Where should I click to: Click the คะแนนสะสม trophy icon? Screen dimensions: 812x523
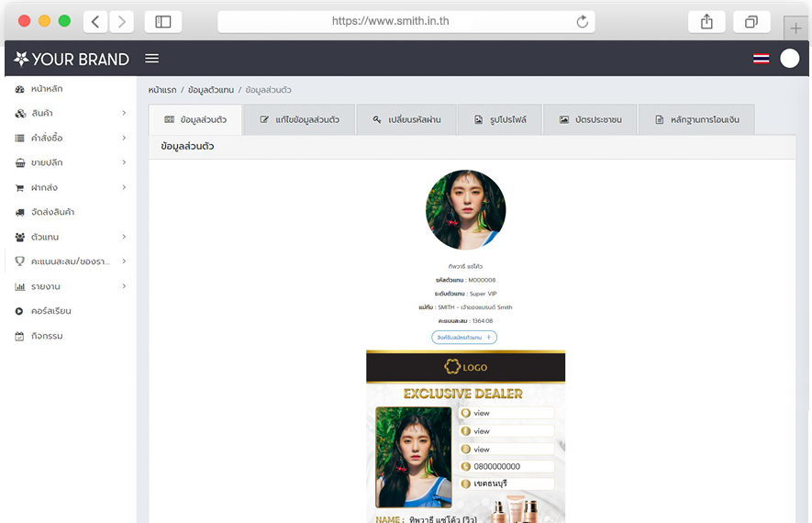coord(19,261)
